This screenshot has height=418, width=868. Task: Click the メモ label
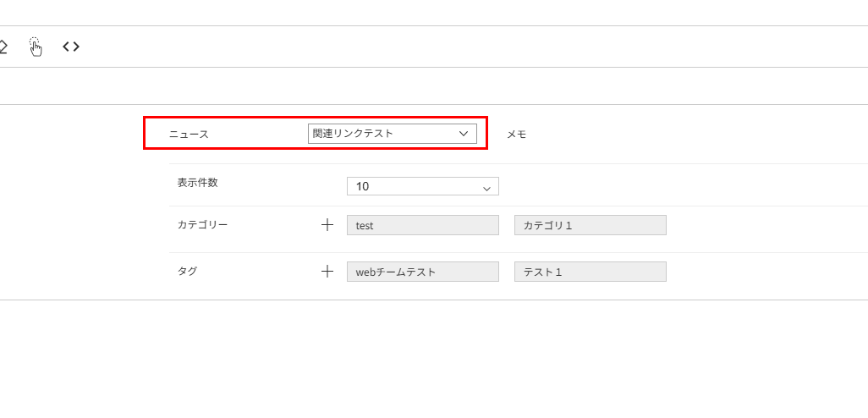(516, 134)
